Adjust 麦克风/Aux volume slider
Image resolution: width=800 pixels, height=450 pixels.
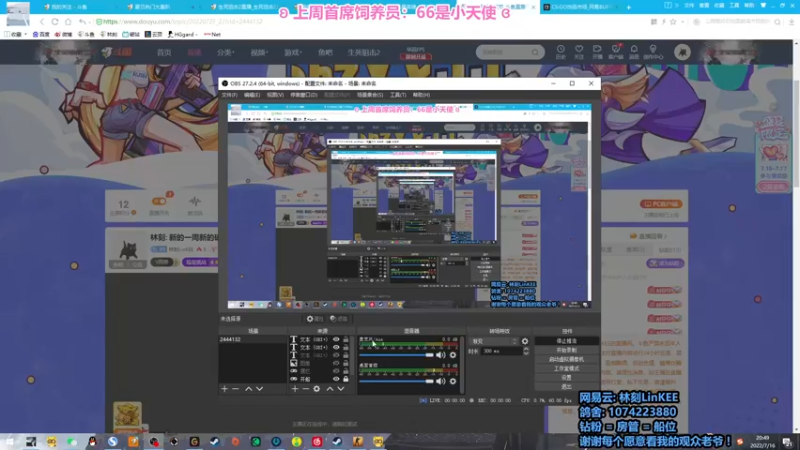[396, 355]
